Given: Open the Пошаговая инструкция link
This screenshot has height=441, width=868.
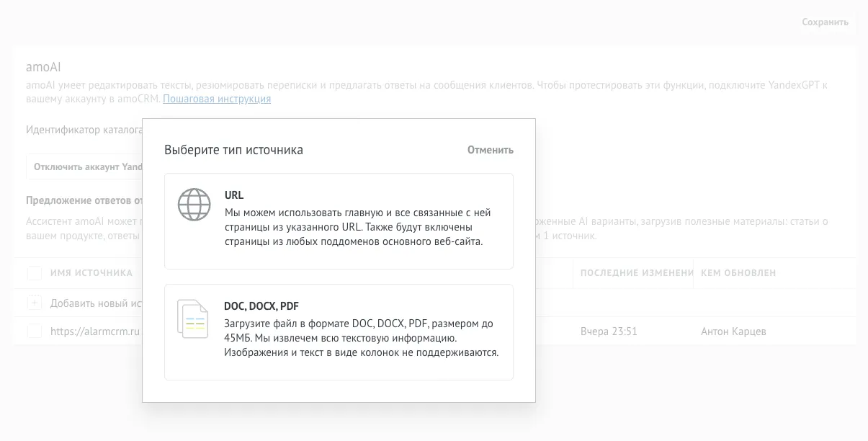Looking at the screenshot, I should pos(217,99).
